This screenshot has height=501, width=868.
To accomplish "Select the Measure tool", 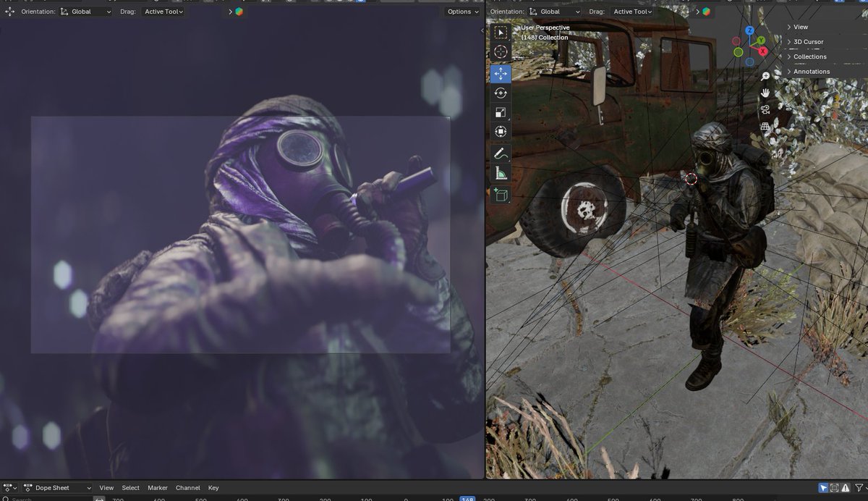I will [501, 173].
